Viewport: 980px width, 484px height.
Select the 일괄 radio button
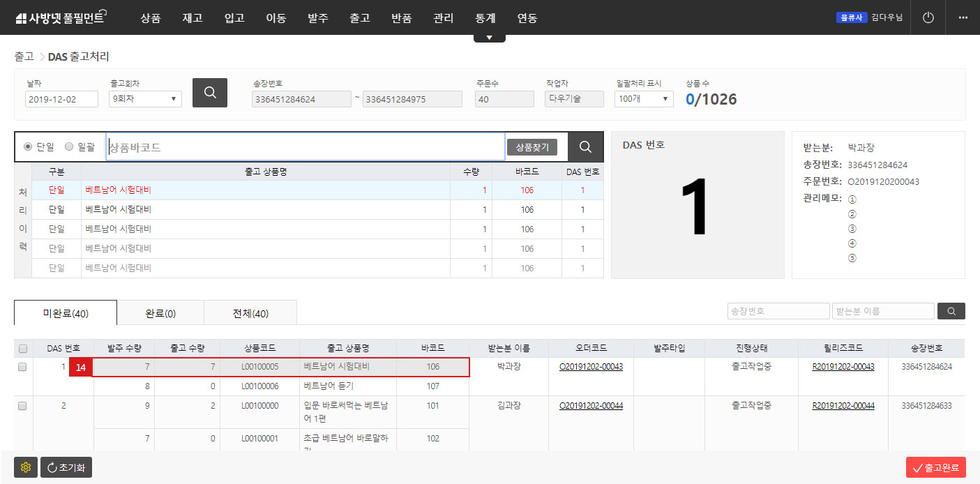pyautogui.click(x=68, y=146)
